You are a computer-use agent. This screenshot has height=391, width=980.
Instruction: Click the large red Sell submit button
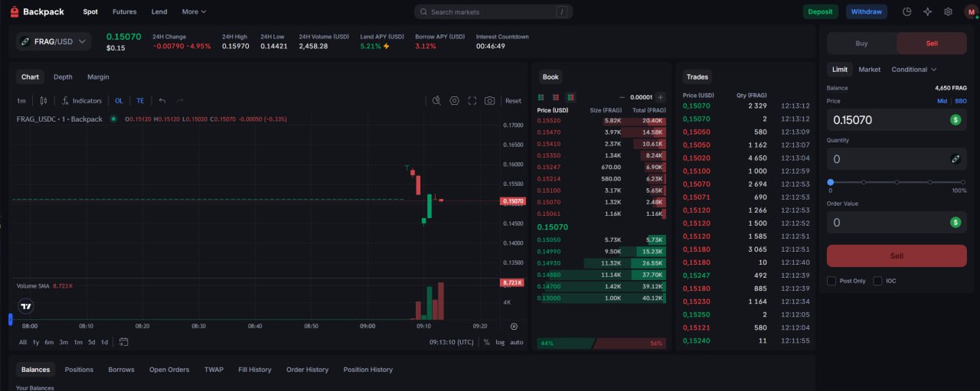coord(897,256)
